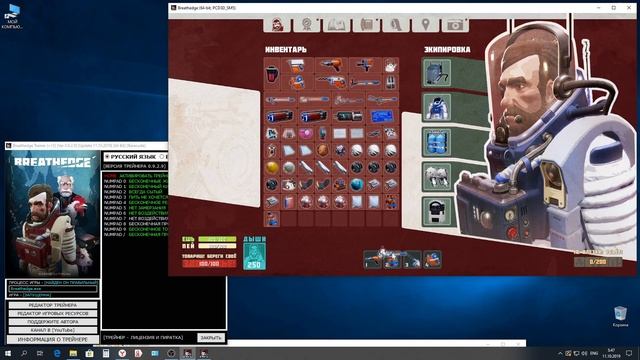Open Microsoft Edge from taskbar
This screenshot has height=360, width=640.
[x=57, y=353]
